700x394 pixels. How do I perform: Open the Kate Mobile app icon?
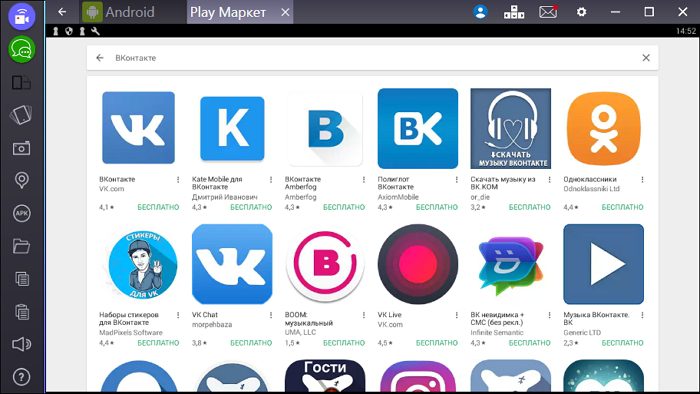[x=232, y=129]
